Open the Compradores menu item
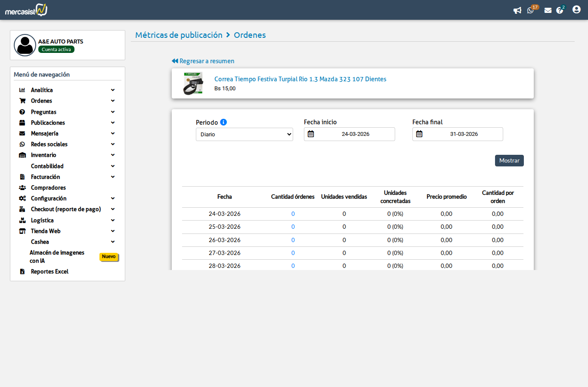Screen dimensions: 588x387 pos(48,187)
